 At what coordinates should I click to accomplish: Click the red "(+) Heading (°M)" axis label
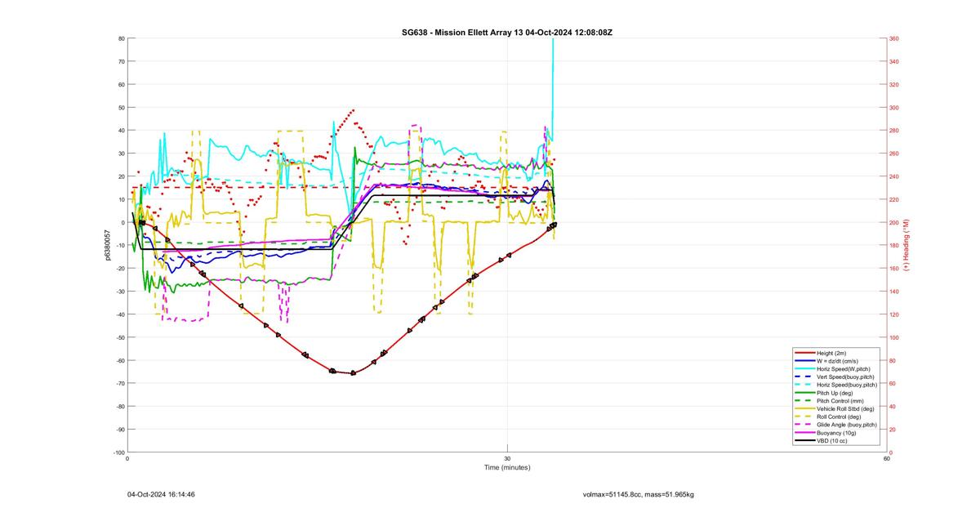click(x=906, y=245)
